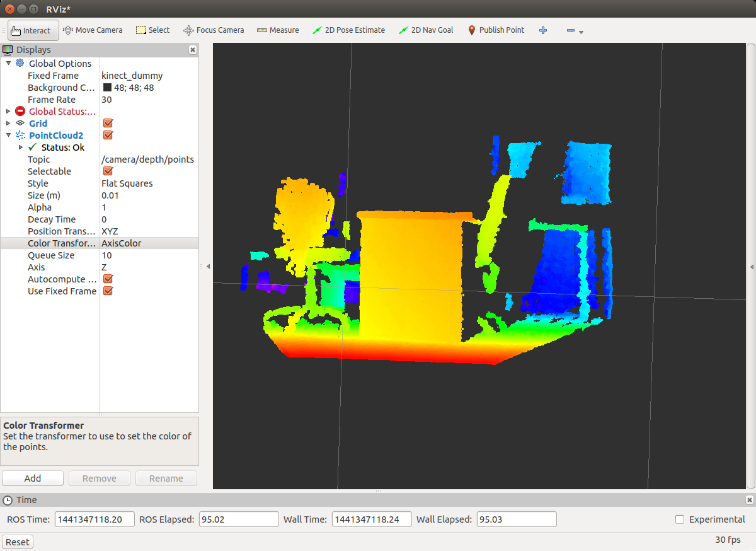Pick the Measure tool
756x551 pixels.
point(278,30)
